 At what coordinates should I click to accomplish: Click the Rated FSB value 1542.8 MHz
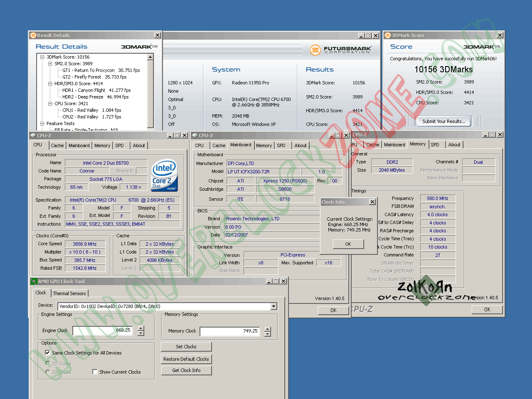pyautogui.click(x=85, y=268)
